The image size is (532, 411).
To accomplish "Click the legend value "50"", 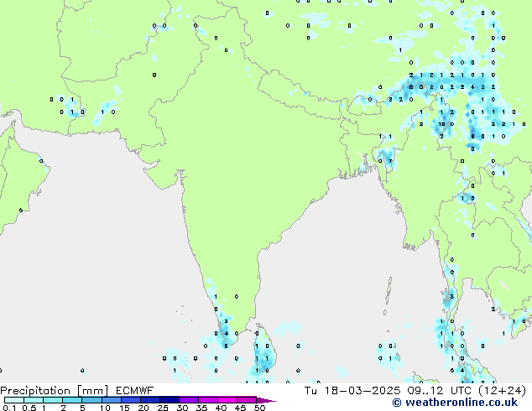I will point(259,408).
